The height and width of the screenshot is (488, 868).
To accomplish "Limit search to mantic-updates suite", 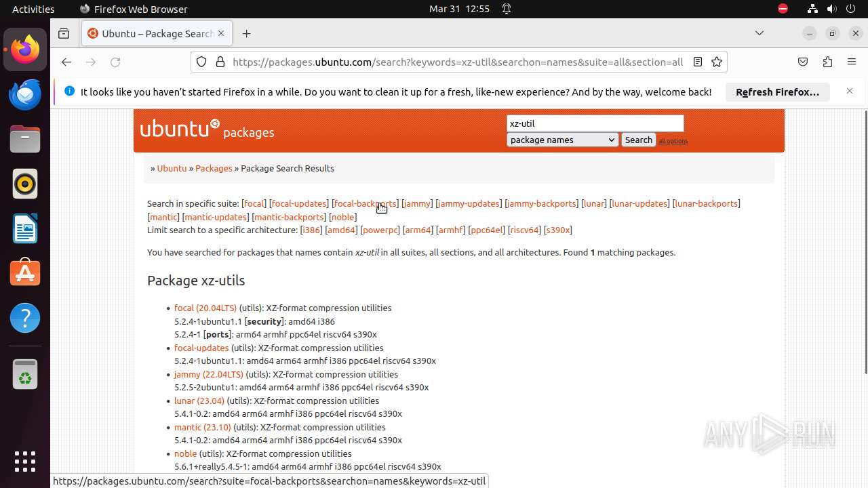I will [216, 217].
